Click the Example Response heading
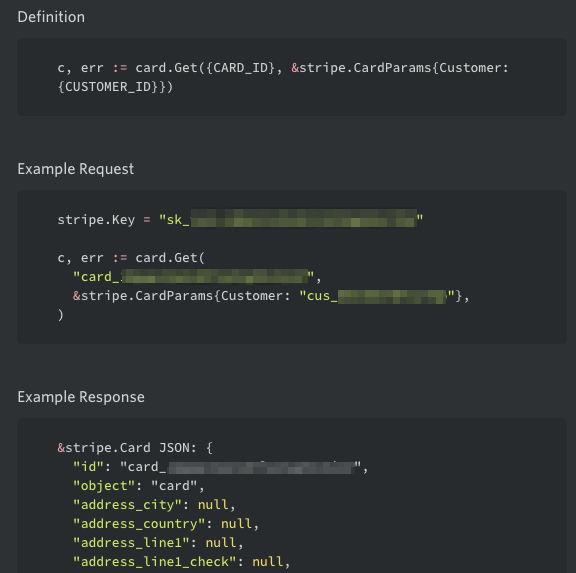Image resolution: width=576 pixels, height=573 pixels. point(81,397)
